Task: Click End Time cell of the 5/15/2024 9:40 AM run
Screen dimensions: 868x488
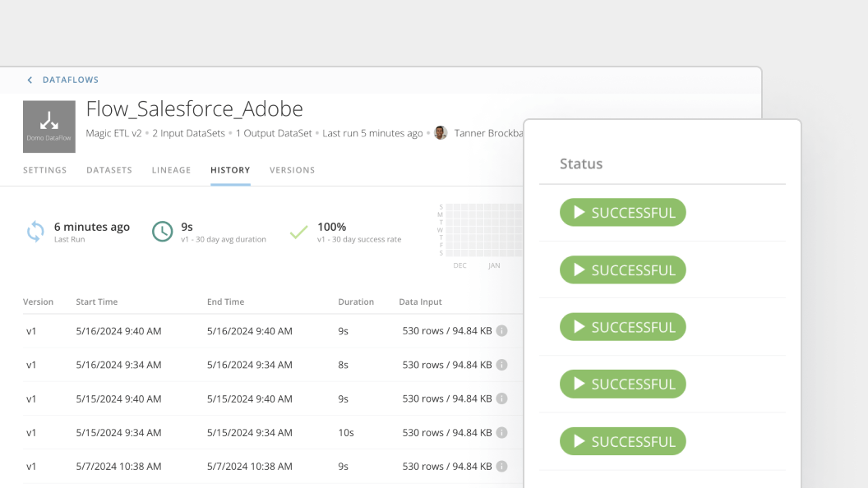Action: coord(250,399)
